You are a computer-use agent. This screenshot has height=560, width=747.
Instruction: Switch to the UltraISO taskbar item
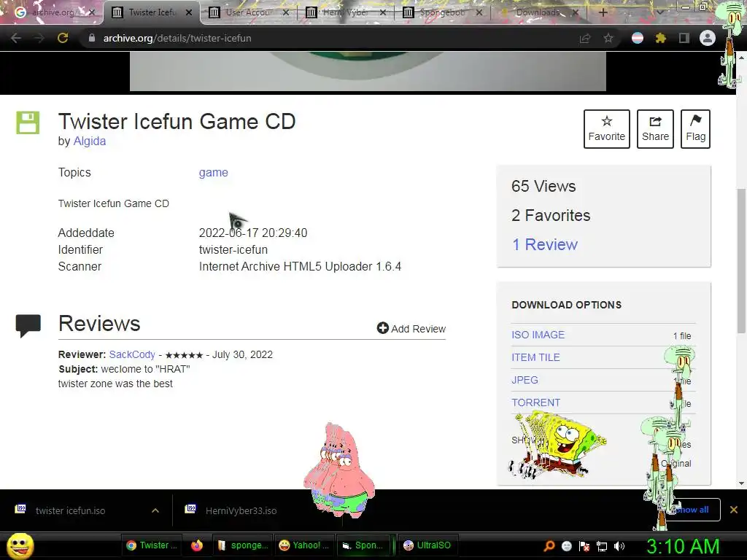pos(427,545)
